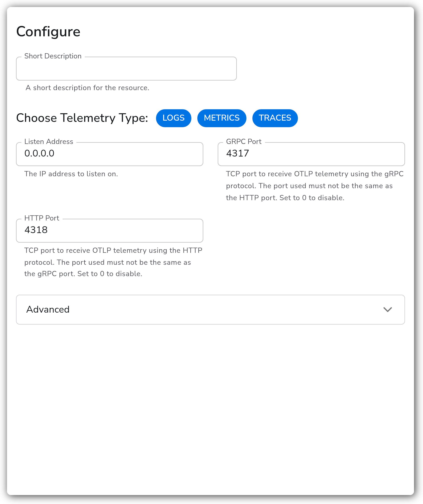The image size is (423, 504).
Task: Click the GRPC Port helper text about gRPC protocol
Action: pyautogui.click(x=315, y=186)
